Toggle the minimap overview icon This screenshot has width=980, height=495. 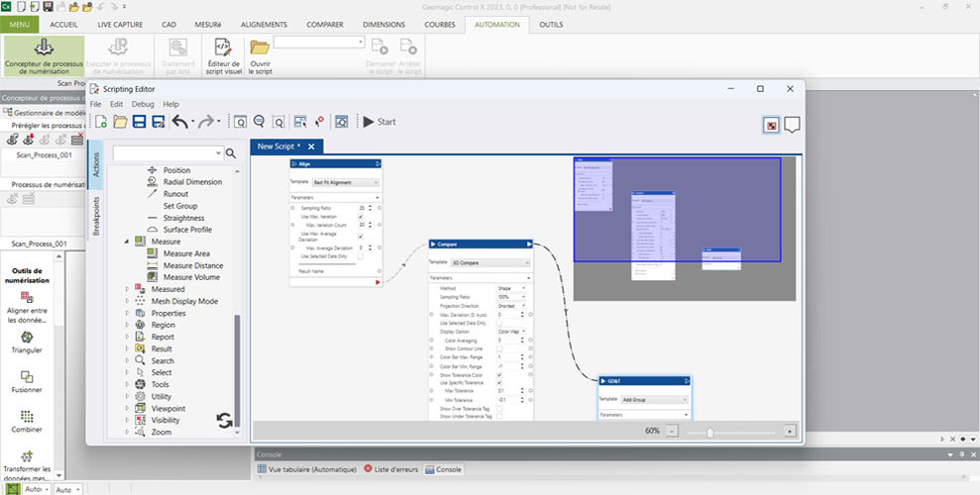coord(772,125)
